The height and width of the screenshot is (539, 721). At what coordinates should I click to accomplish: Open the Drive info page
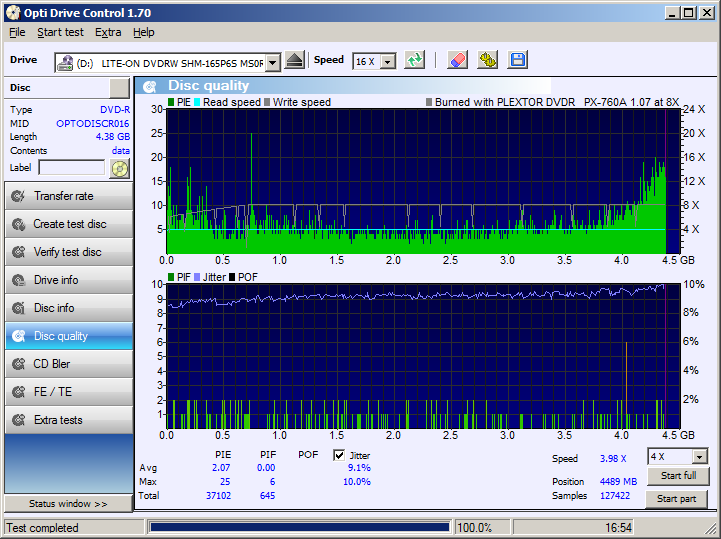[x=69, y=280]
